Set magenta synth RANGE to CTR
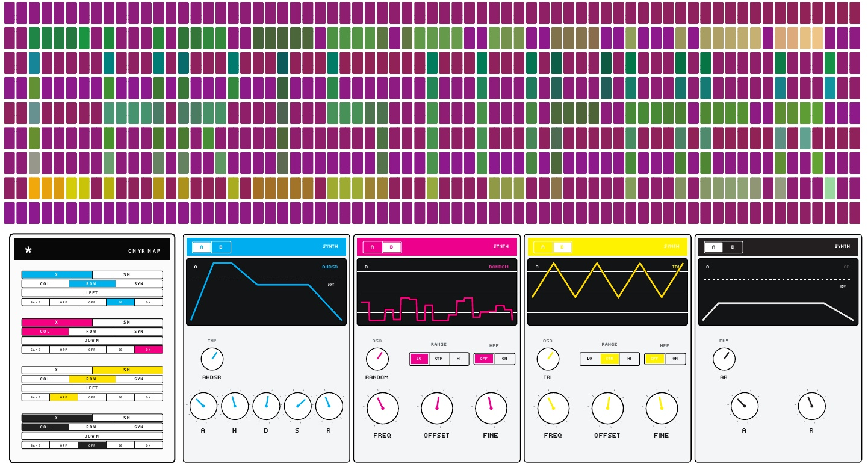 click(439, 359)
